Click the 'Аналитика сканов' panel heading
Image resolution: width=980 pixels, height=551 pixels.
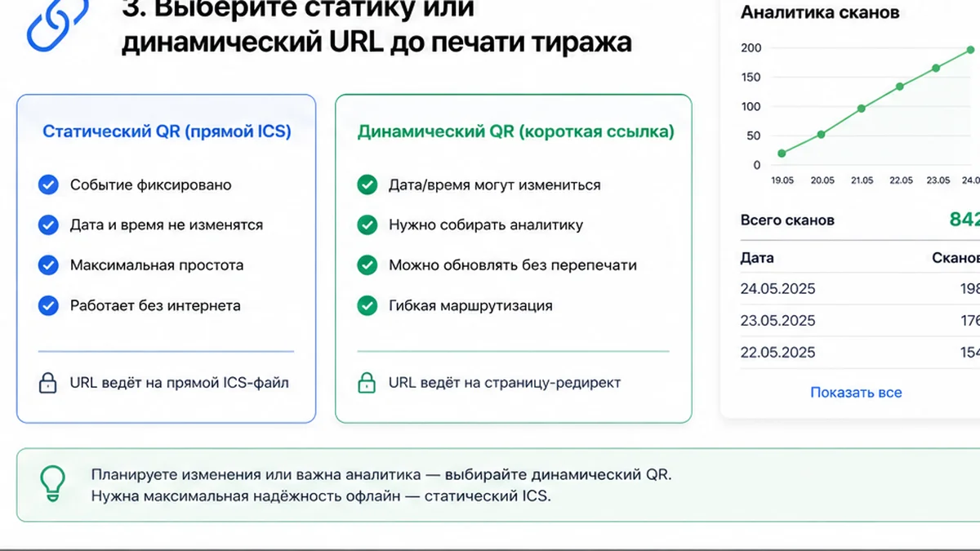(820, 12)
